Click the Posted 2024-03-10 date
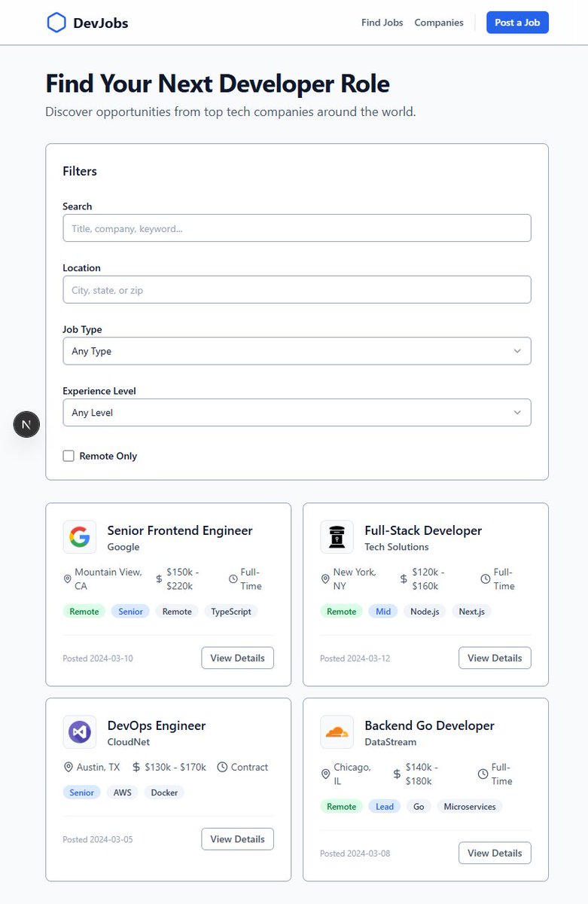This screenshot has width=588, height=904. tap(98, 658)
